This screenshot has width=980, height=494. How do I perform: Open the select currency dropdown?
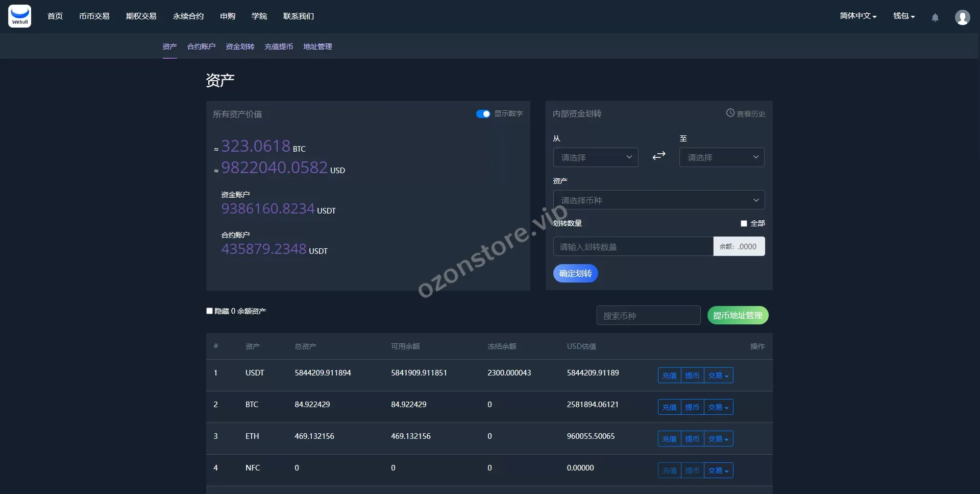658,200
